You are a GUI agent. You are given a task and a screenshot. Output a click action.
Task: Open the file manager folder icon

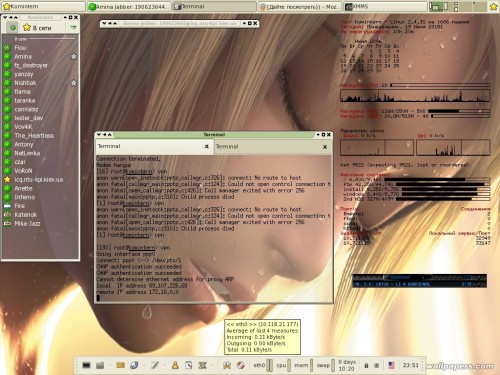(100, 365)
